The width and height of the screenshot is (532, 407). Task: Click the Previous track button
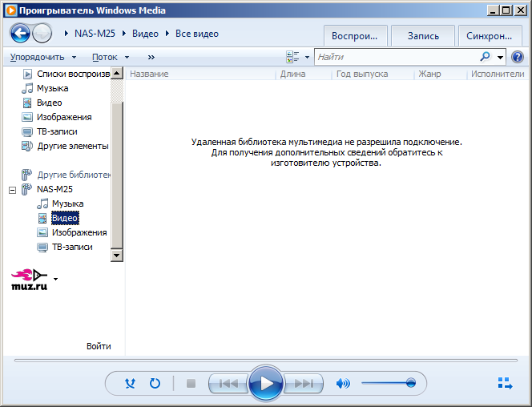228,383
